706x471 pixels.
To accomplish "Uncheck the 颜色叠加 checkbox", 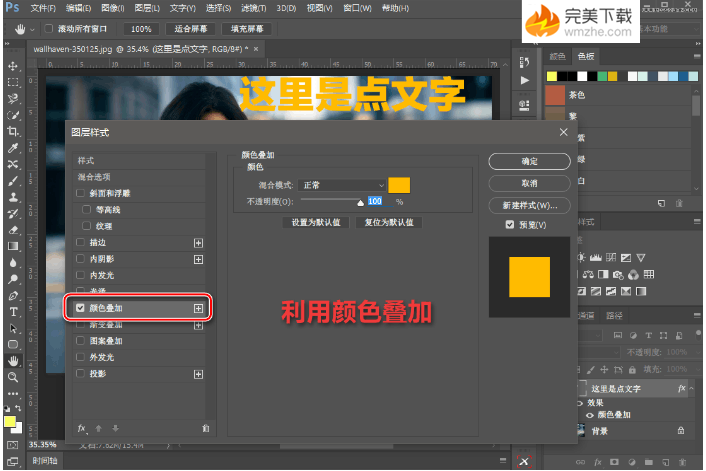I will [x=81, y=309].
